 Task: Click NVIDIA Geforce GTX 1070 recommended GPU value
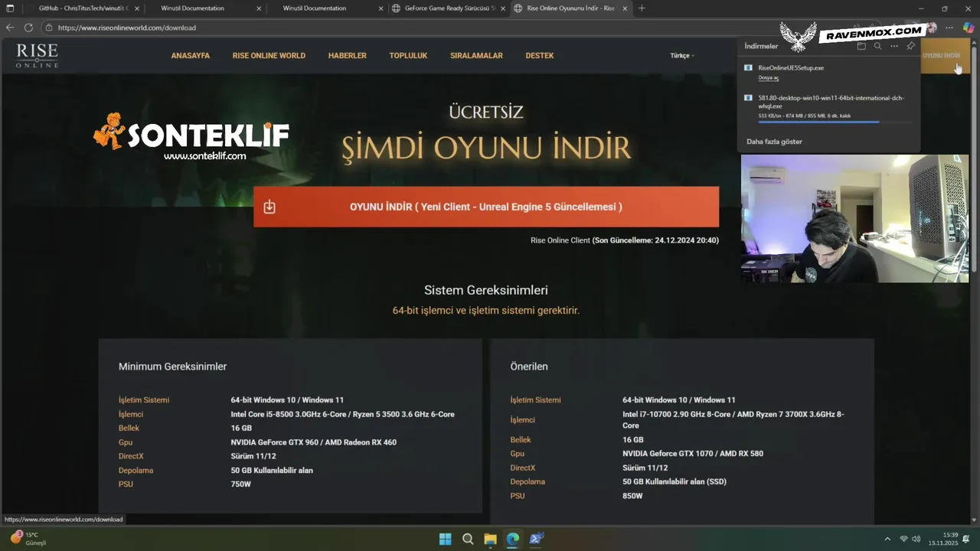tap(693, 453)
